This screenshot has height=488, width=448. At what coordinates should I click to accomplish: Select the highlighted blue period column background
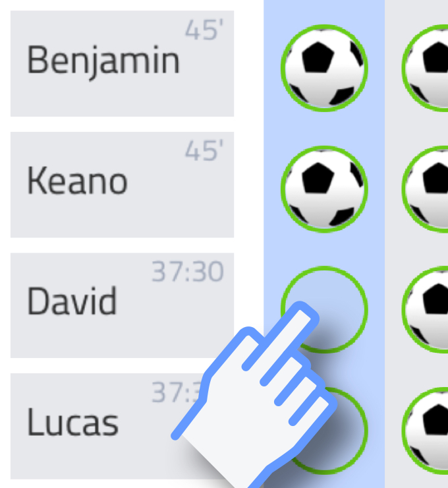tap(324, 244)
